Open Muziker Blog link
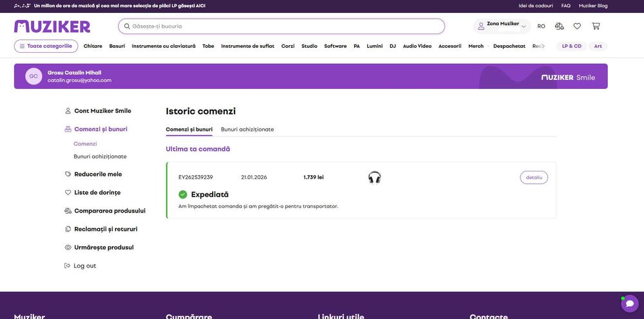Screen dimensions: 644x319 tap(593, 6)
